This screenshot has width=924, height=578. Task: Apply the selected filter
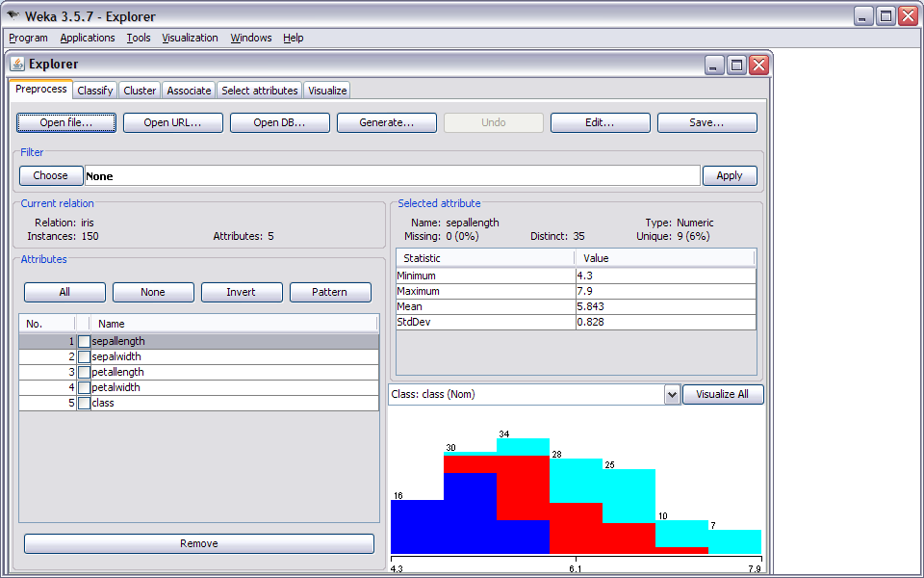point(730,175)
